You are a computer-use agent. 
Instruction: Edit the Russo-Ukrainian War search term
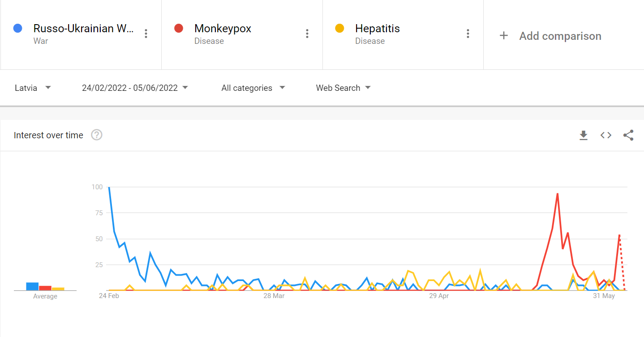83,29
